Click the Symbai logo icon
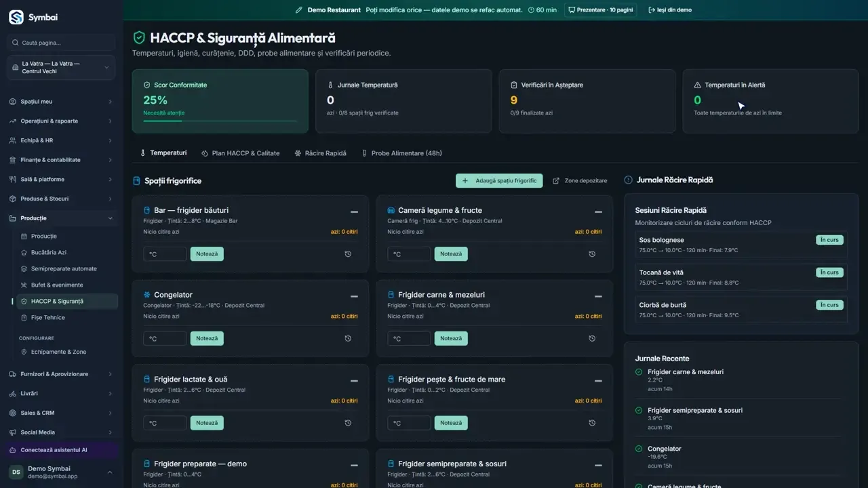Image resolution: width=868 pixels, height=488 pixels. 16,18
